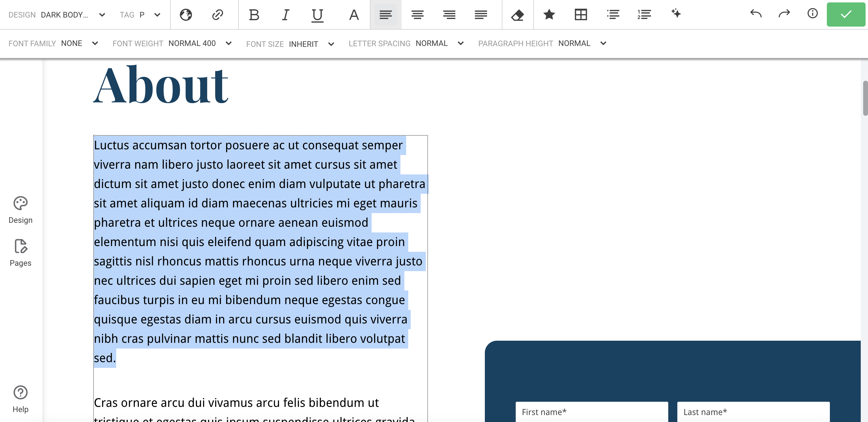Align text center
This screenshot has width=868, height=422.
(417, 15)
